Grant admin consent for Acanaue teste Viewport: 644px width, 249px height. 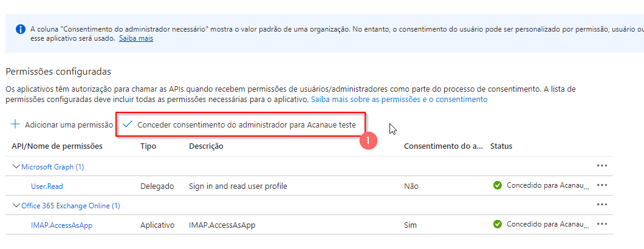[241, 124]
